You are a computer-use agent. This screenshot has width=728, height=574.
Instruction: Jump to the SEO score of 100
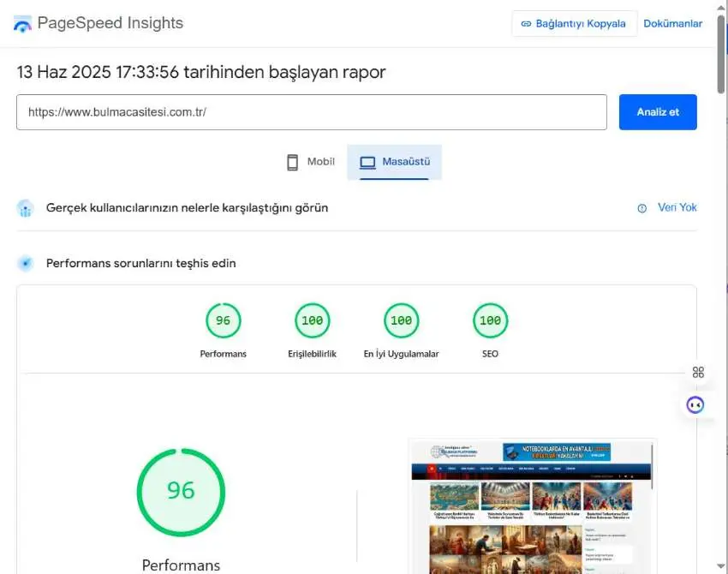click(x=490, y=320)
